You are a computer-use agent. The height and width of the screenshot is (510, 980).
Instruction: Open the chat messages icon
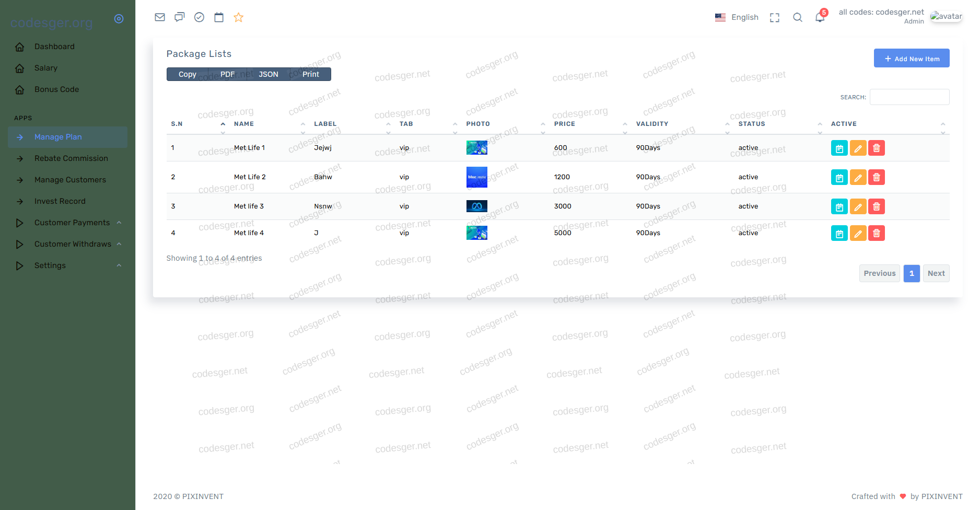(x=180, y=17)
